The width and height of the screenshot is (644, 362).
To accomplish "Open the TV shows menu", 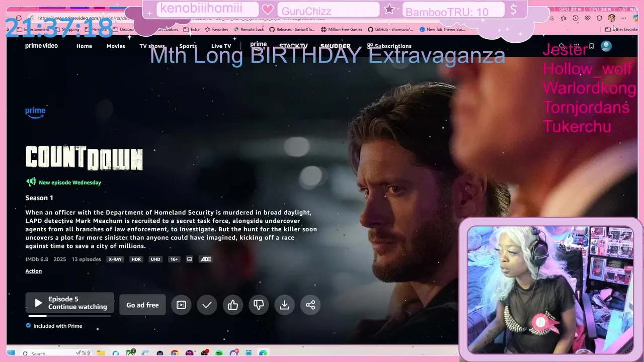I will click(152, 46).
